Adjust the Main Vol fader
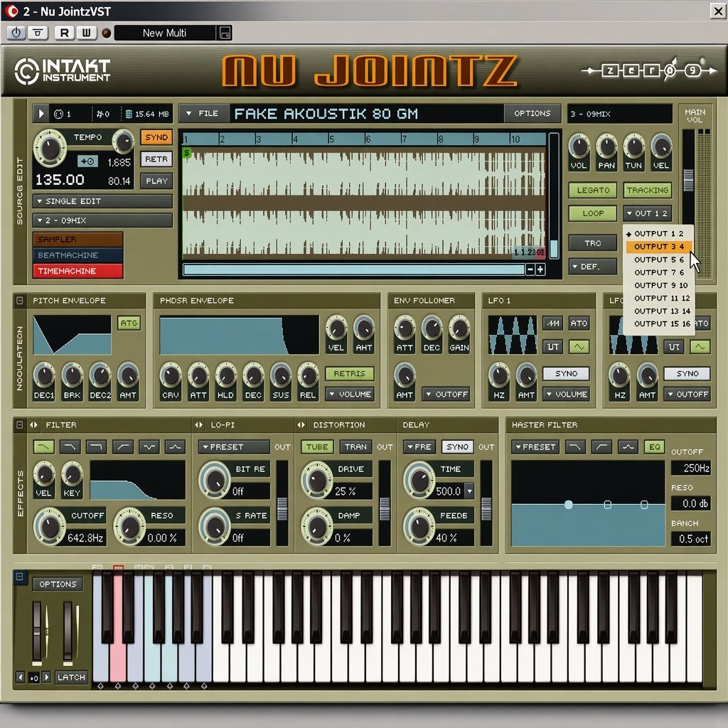728x728 pixels. point(688,180)
